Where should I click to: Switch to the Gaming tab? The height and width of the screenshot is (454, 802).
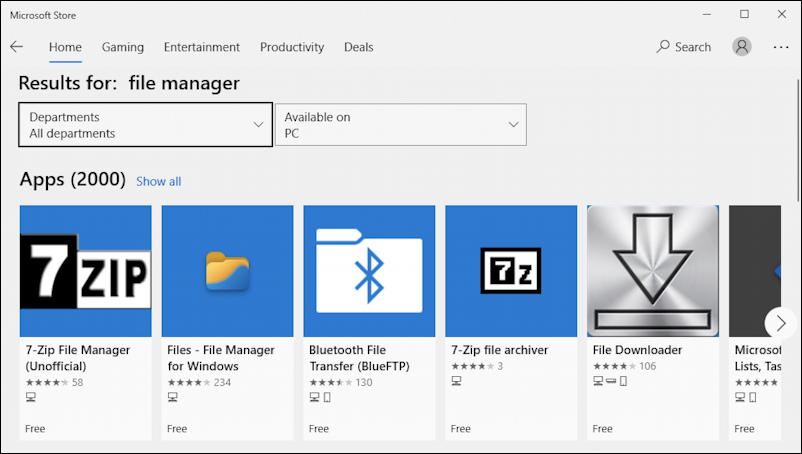click(123, 47)
